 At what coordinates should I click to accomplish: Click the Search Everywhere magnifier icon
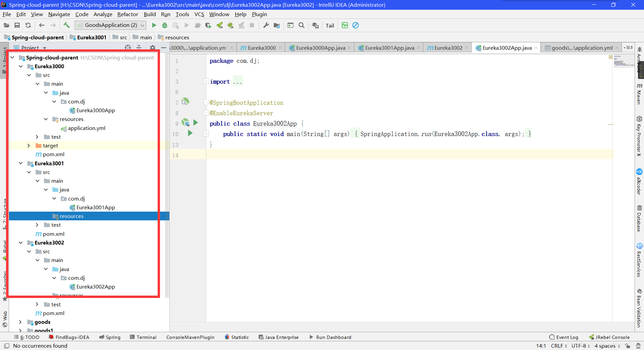(x=302, y=25)
